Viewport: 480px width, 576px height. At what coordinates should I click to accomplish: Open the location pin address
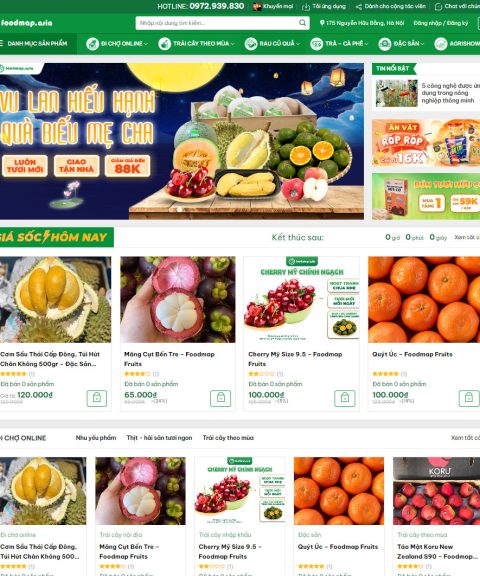[362, 23]
